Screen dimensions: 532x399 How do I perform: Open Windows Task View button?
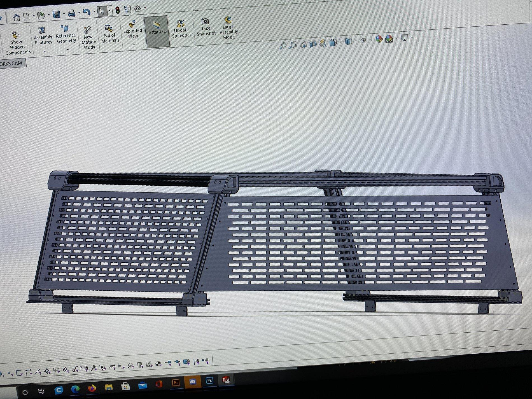click(x=41, y=391)
